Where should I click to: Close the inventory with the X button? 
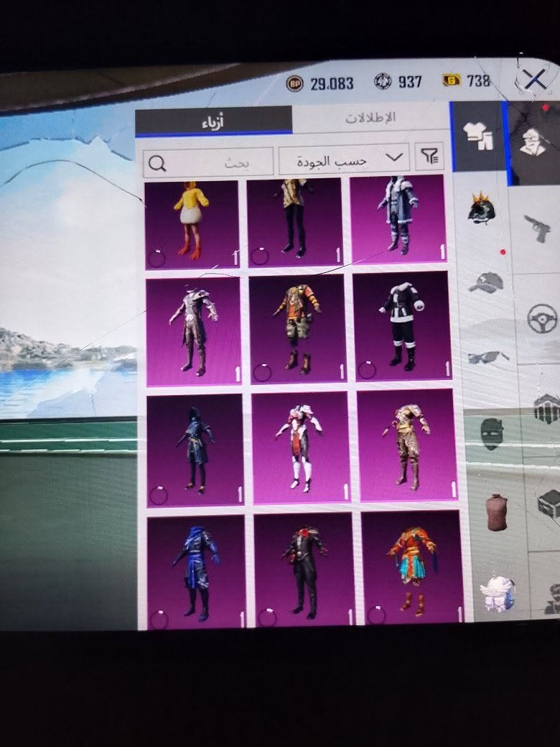[x=534, y=79]
